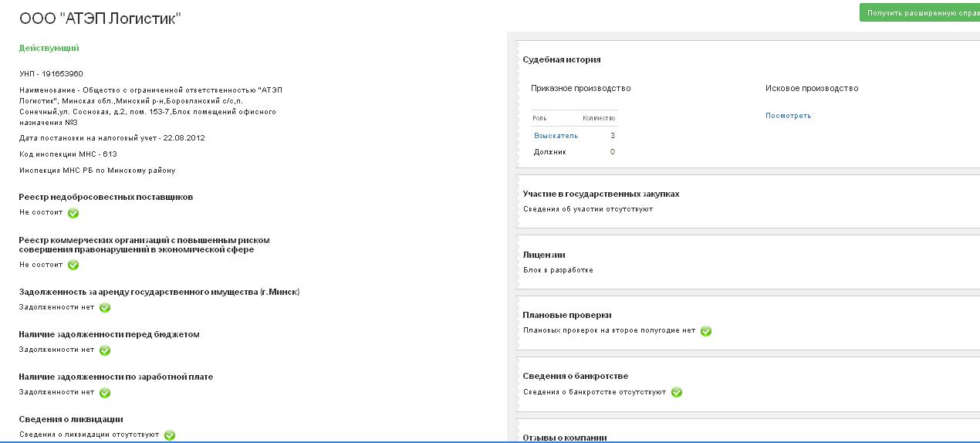Click the 'Лицензии' heading
Screen dimensions: 980x443
click(x=544, y=255)
